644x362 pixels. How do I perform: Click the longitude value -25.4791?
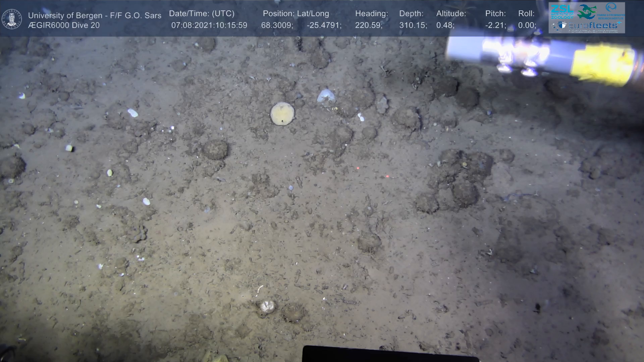[x=323, y=25]
